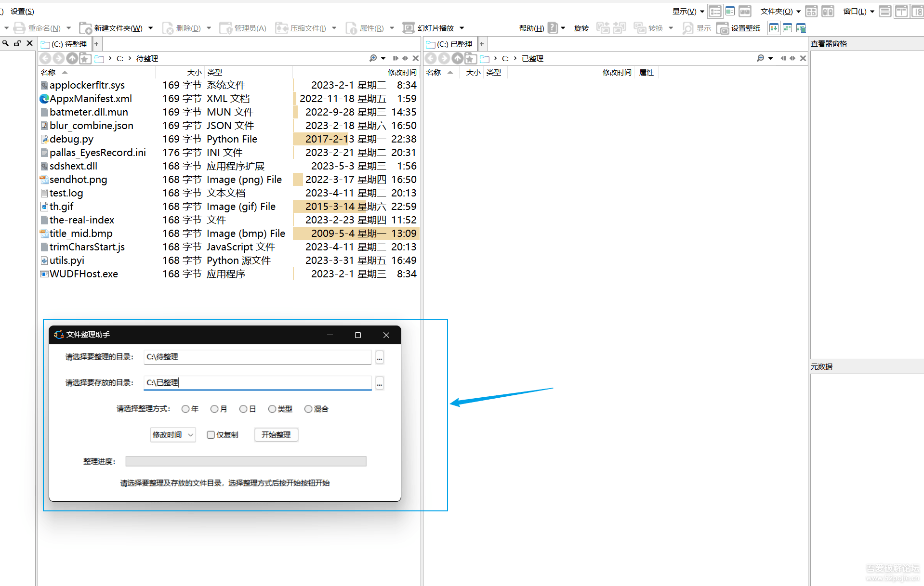Click the New Folder (新建文件夹) toolbar icon
924x586 pixels.
[85, 28]
